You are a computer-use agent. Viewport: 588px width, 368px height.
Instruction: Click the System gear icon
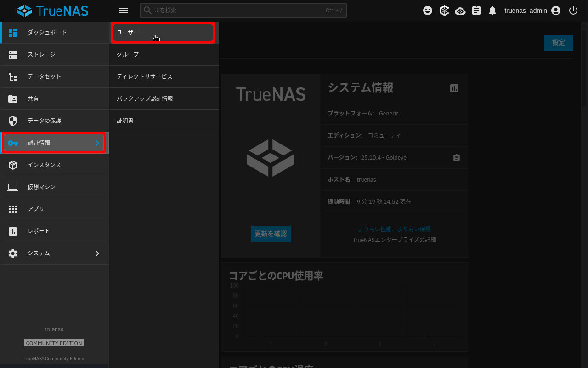pyautogui.click(x=13, y=253)
